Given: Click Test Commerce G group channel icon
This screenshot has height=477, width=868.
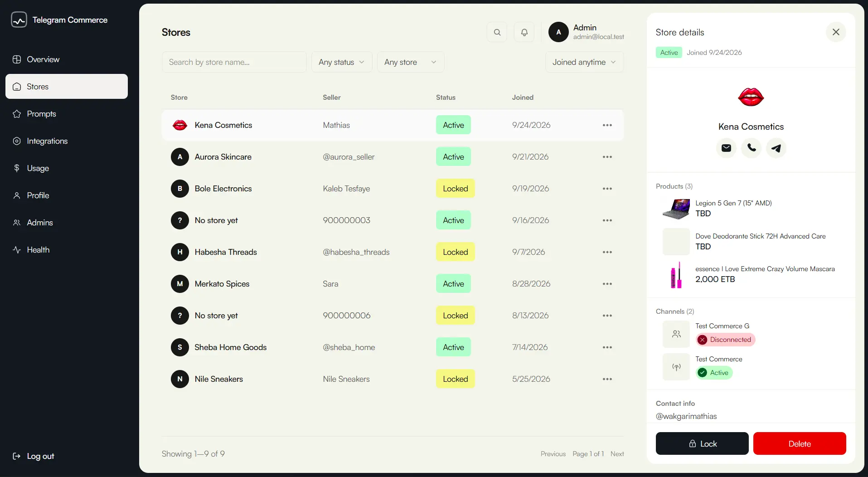Looking at the screenshot, I should (676, 334).
